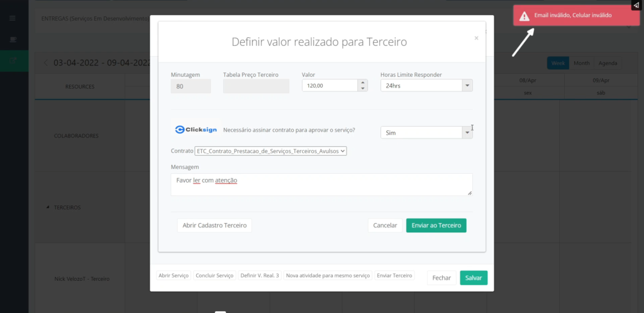Screen dimensions: 644x313
Task: Go to previous week with the left chevron
Action: coord(45,63)
